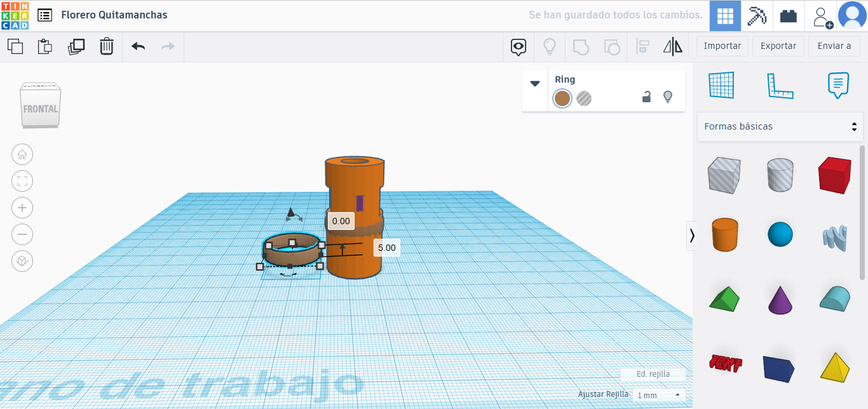This screenshot has width=868, height=409.
Task: Open the designs list icon
Action: (45, 15)
